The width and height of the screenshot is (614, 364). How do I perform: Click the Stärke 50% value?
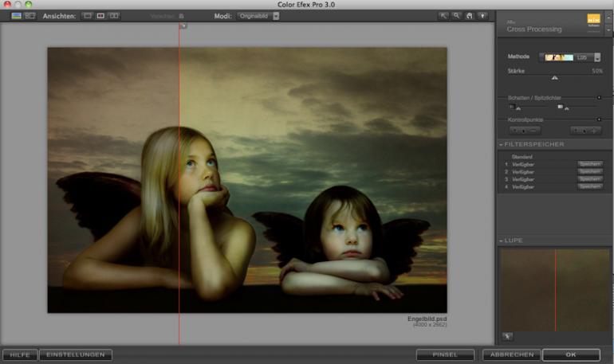597,71
